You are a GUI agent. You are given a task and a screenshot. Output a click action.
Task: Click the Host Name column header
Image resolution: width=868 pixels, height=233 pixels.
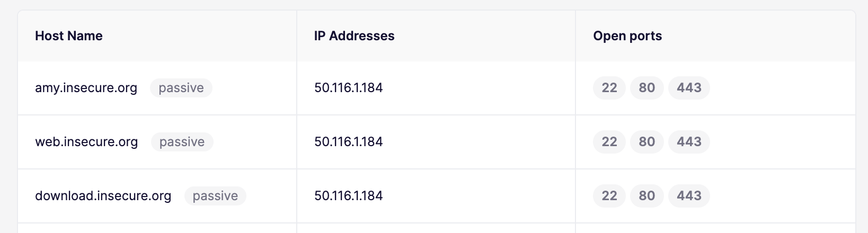pyautogui.click(x=69, y=36)
